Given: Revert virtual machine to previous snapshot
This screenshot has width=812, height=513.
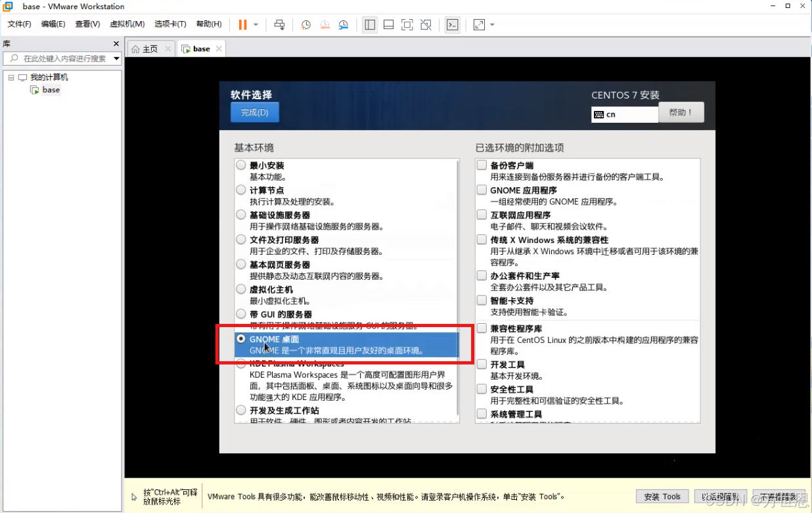Looking at the screenshot, I should (x=325, y=24).
